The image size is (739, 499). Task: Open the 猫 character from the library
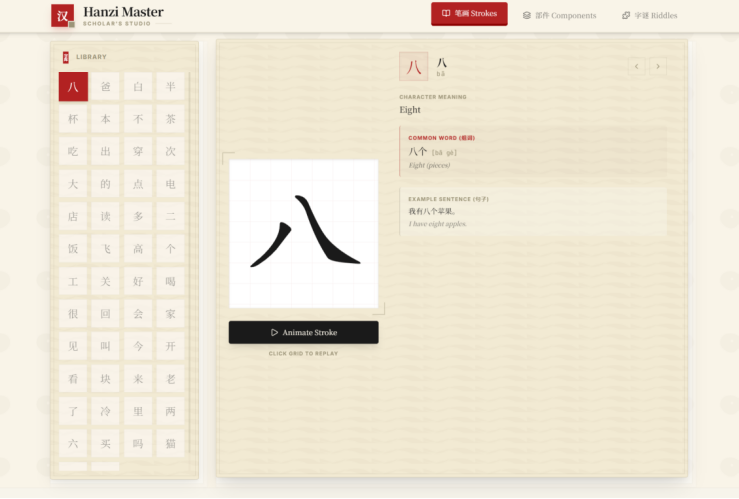coord(171,443)
